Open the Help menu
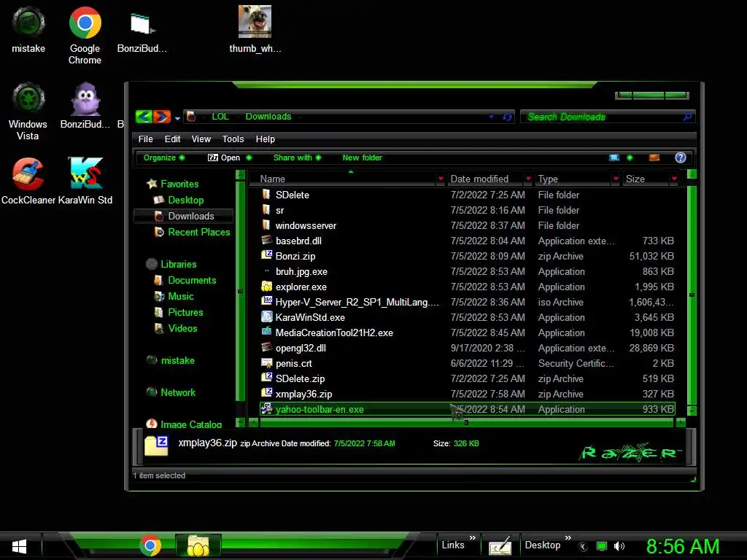 click(x=266, y=139)
